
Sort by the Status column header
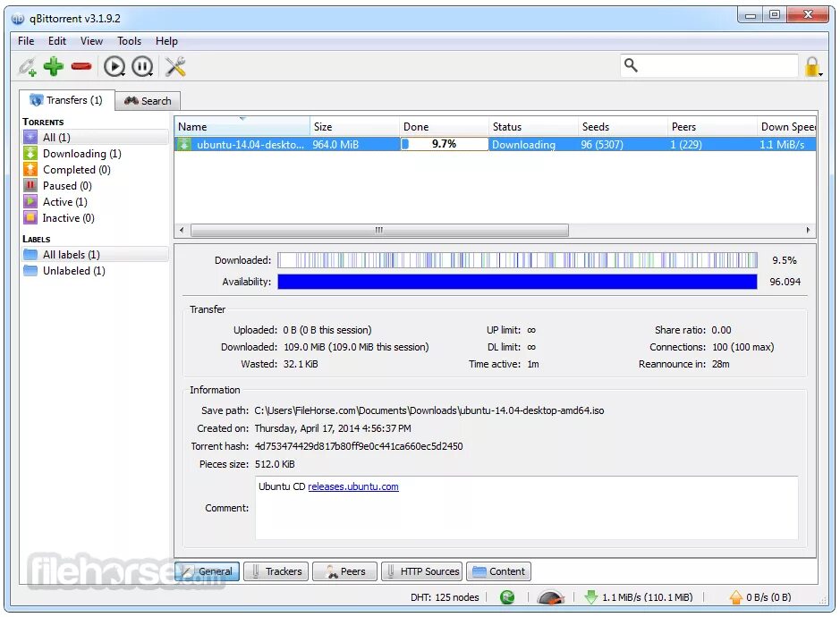pos(533,126)
